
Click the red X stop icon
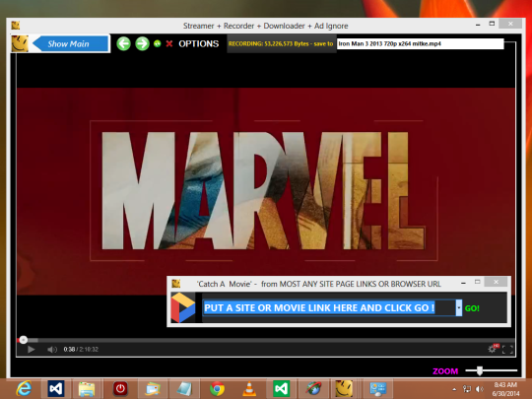tap(169, 43)
